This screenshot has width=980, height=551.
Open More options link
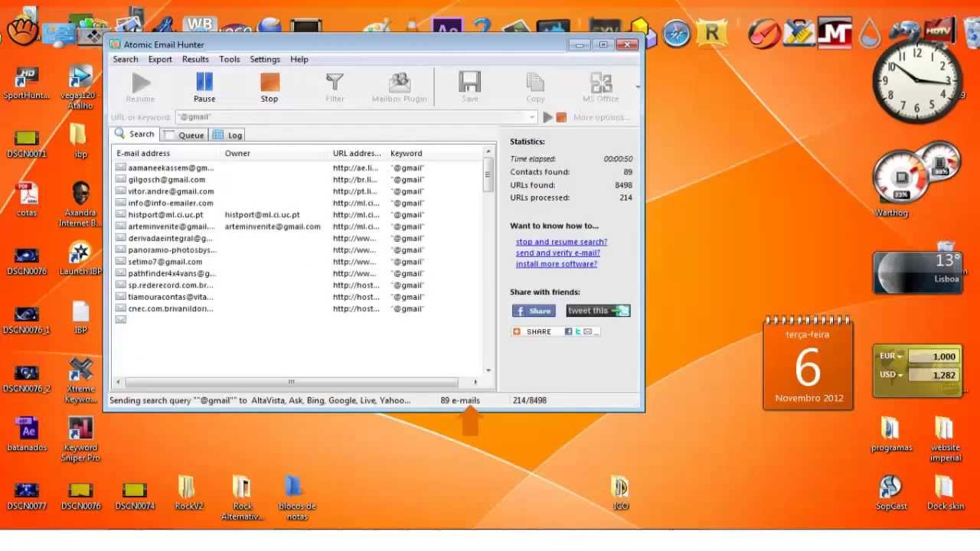click(x=601, y=117)
